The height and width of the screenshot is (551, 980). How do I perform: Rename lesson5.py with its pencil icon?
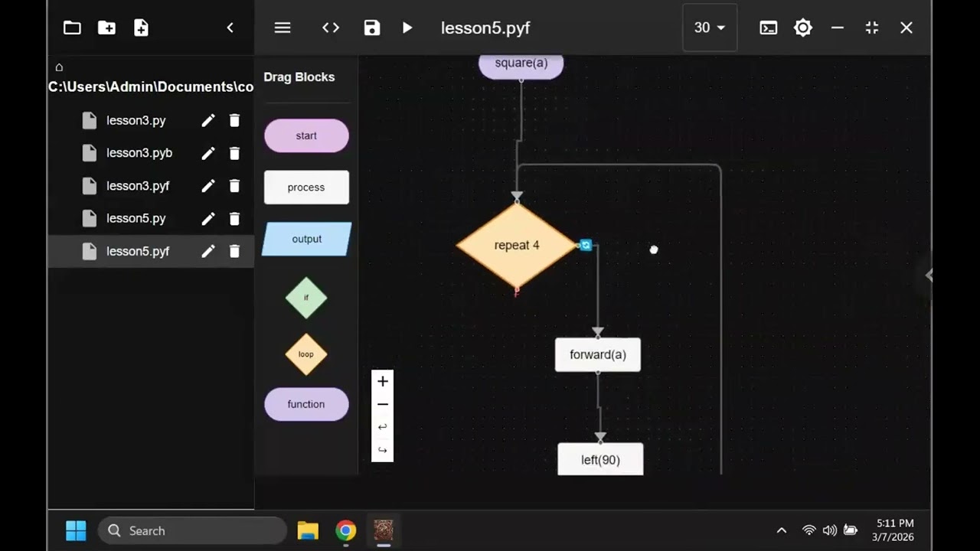(x=207, y=218)
